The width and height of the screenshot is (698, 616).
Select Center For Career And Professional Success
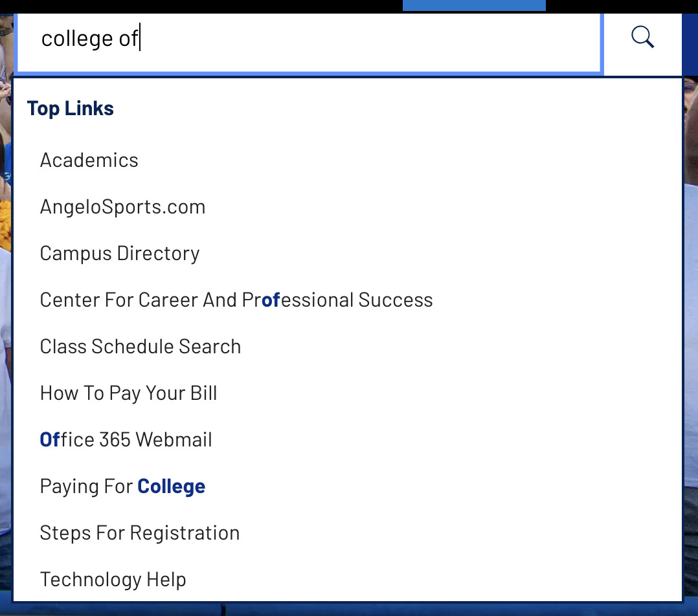tap(236, 300)
